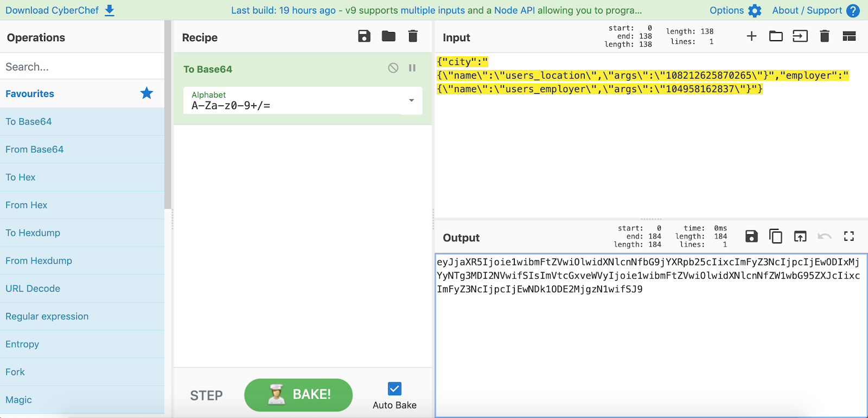
Task: Click the output time 0ms statistic
Action: click(x=705, y=228)
